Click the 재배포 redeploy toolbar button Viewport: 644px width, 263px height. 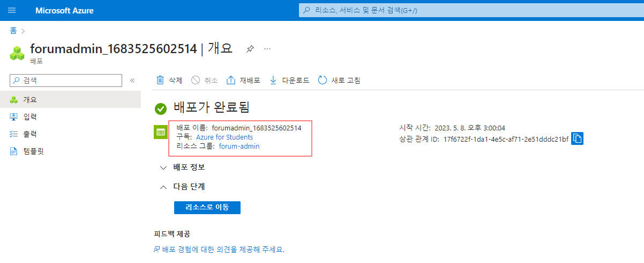(x=244, y=81)
